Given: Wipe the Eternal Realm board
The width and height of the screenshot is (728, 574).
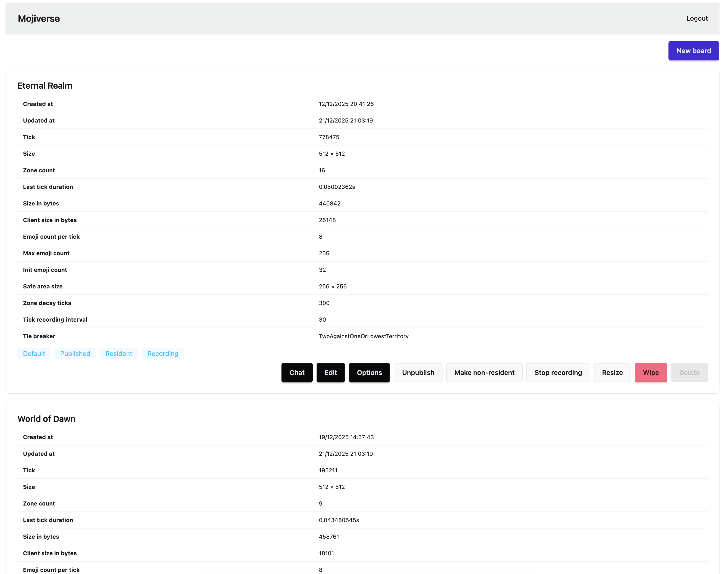Looking at the screenshot, I should pyautogui.click(x=650, y=372).
